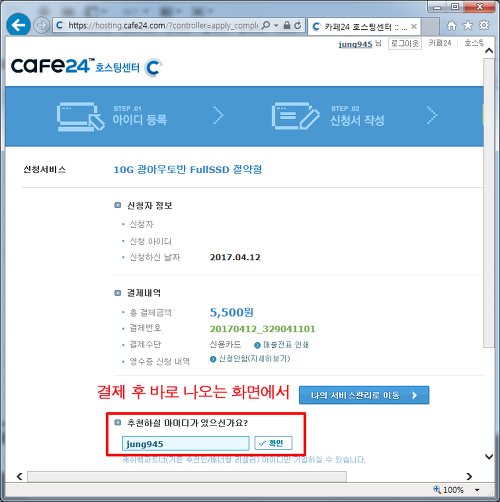
Task: Click the 로그아웃 button
Action: pyautogui.click(x=405, y=43)
